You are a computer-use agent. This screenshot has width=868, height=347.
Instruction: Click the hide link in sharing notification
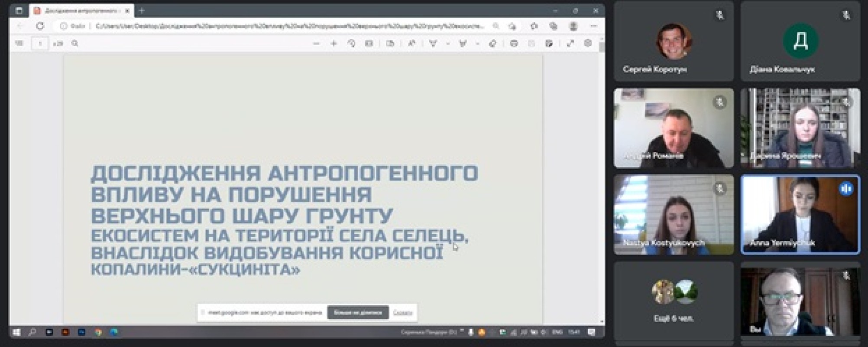tap(403, 312)
